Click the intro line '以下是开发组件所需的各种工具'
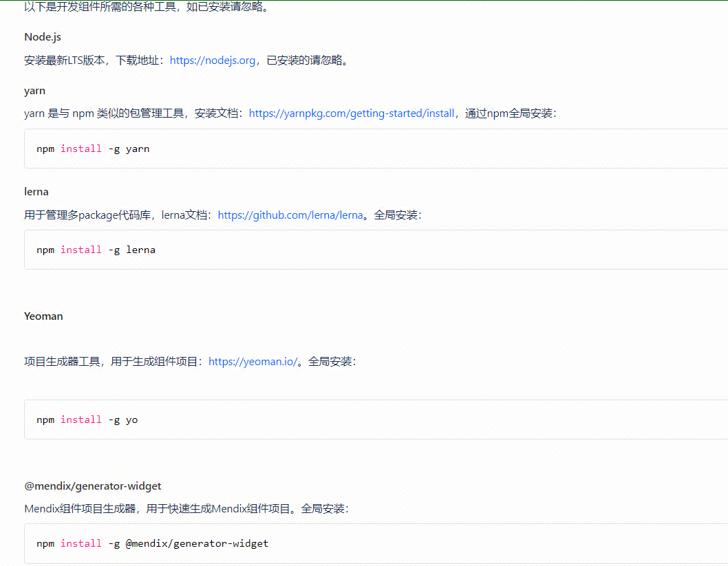 click(x=100, y=6)
